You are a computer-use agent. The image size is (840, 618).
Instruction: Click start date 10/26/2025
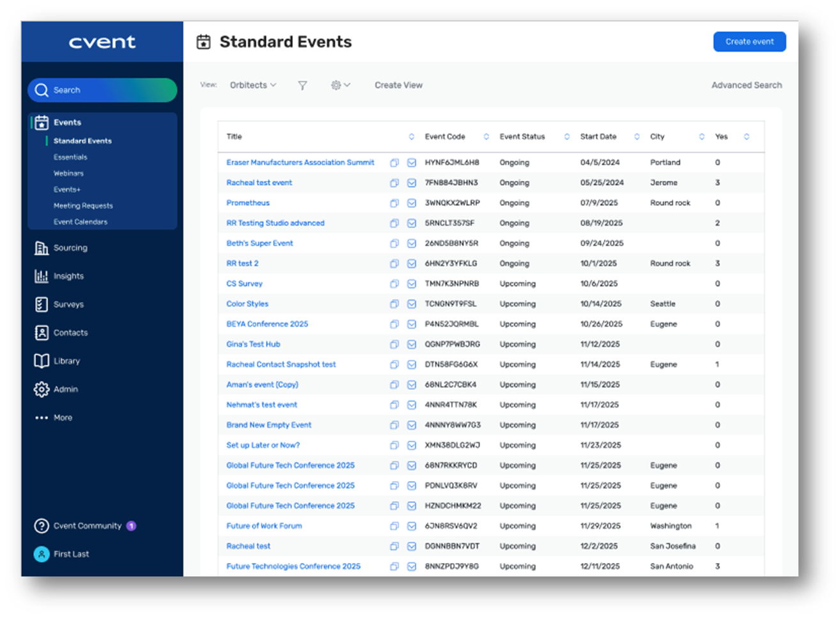[x=601, y=324]
